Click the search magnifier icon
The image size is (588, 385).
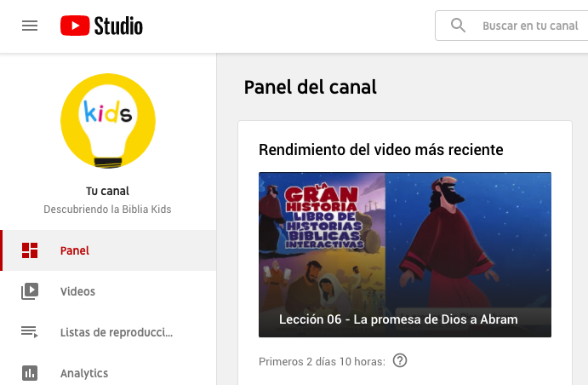tap(459, 26)
